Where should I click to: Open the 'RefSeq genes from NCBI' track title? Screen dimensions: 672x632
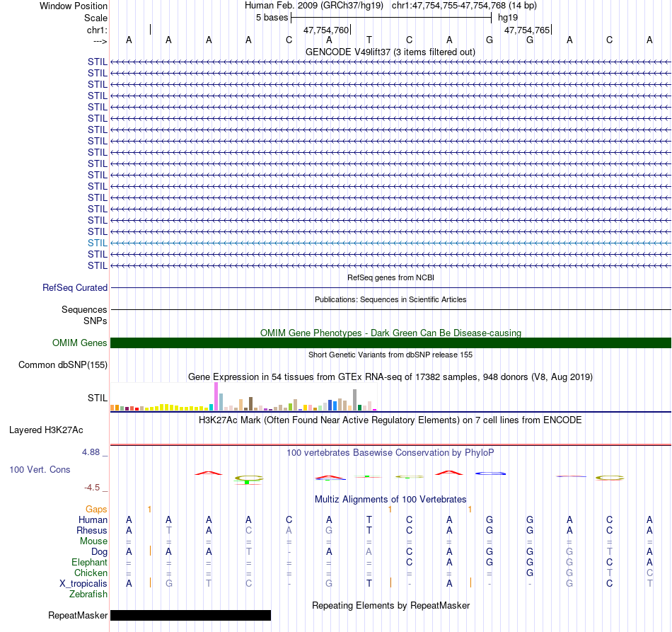[x=390, y=277]
